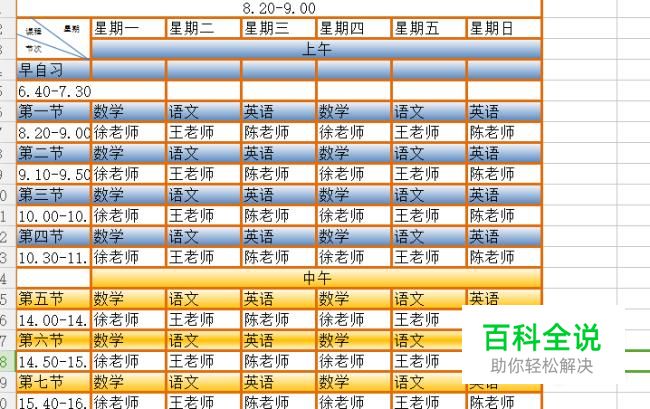Select the diagonal 课程/星期/节次 header cell
This screenshot has height=409, width=650.
[53, 39]
